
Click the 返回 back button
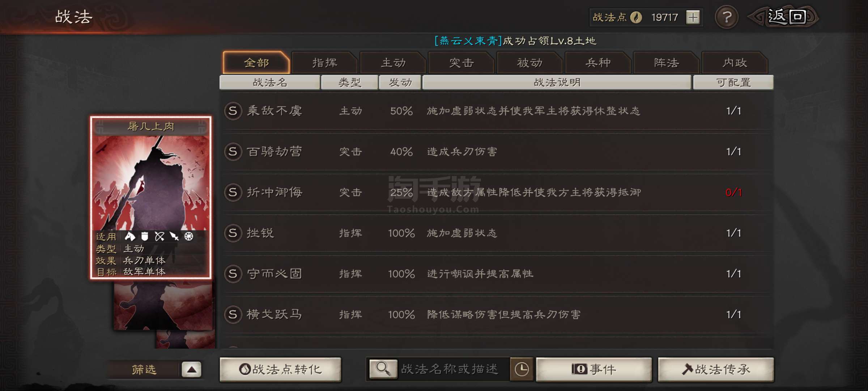tap(784, 17)
